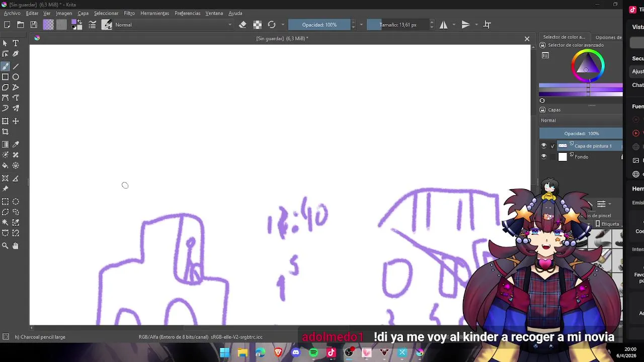This screenshot has width=644, height=362.
Task: Adjust the toolbar Opacidad 100% slider
Action: [x=319, y=25]
